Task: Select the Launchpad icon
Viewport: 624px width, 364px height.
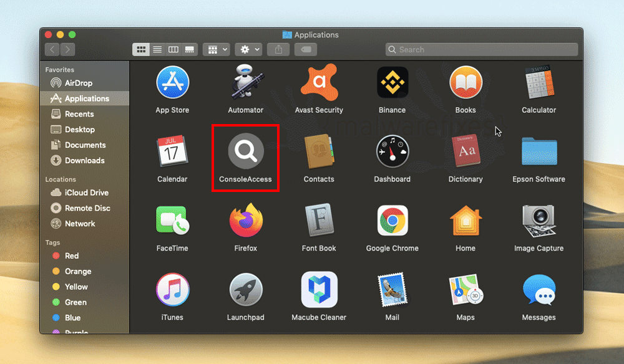Action: 245,290
